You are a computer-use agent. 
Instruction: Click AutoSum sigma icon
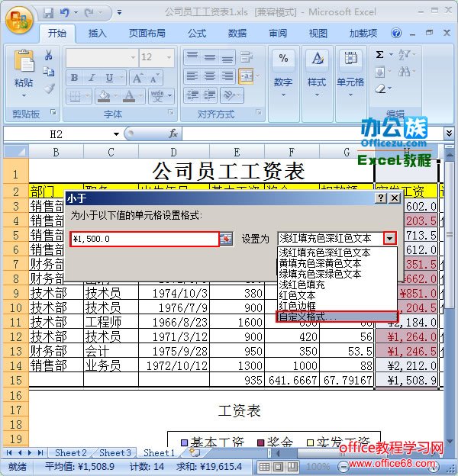click(379, 55)
